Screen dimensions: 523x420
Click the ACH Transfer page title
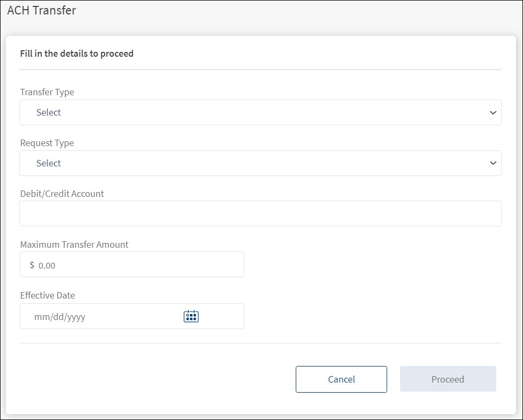[42, 11]
